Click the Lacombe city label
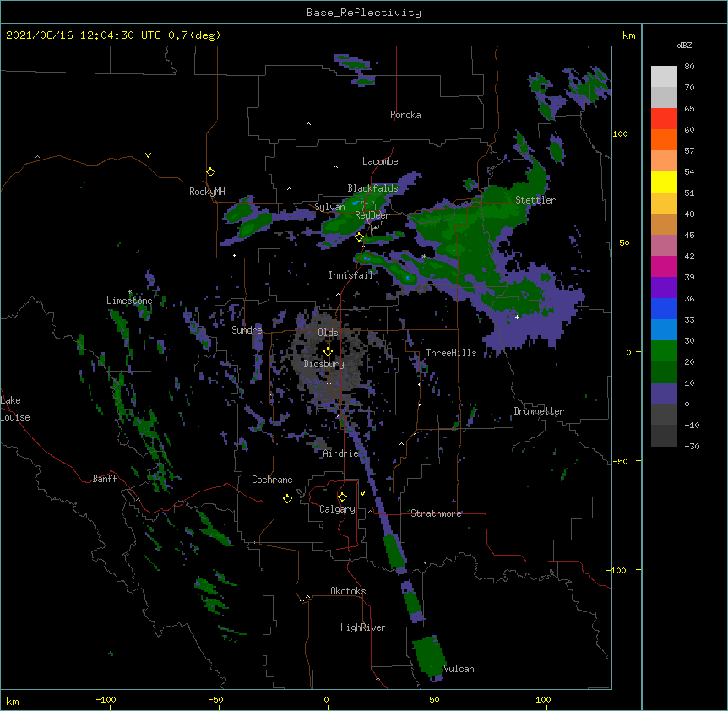The width and height of the screenshot is (728, 711). (380, 161)
